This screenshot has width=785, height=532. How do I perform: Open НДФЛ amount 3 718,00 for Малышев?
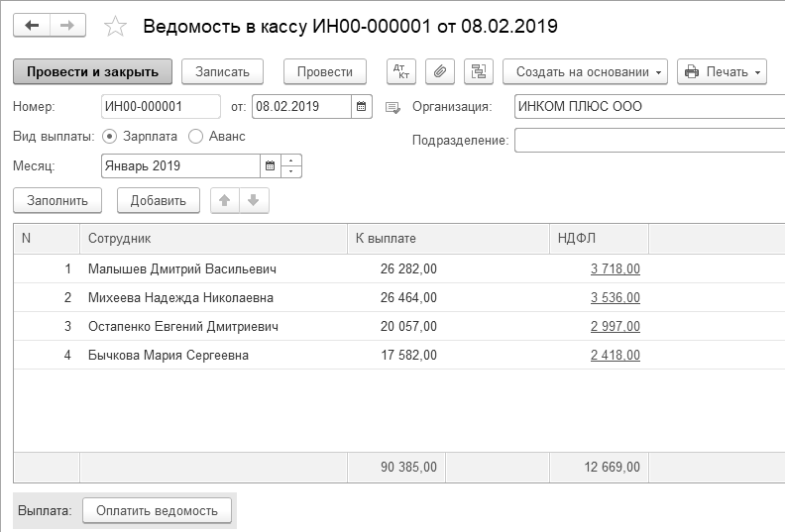tap(616, 268)
